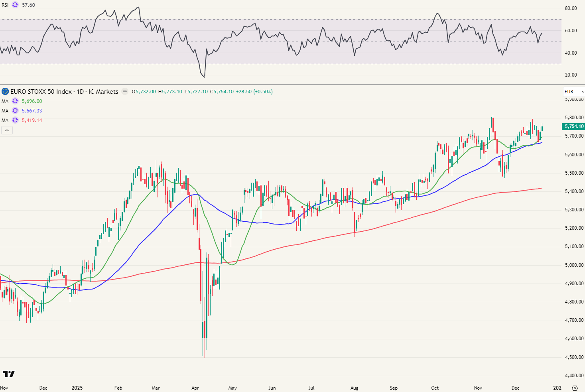
Task: Click the 2025 label on the time axis
Action: point(77,388)
